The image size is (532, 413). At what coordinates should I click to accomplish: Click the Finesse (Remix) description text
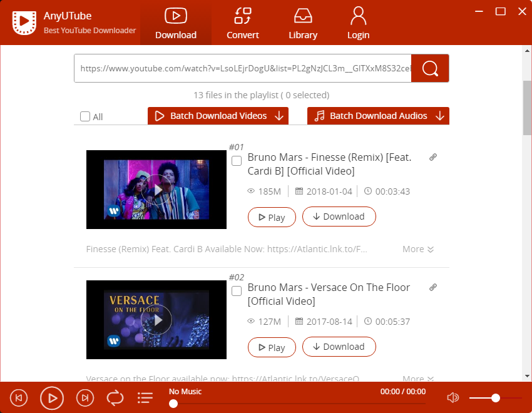[227, 249]
